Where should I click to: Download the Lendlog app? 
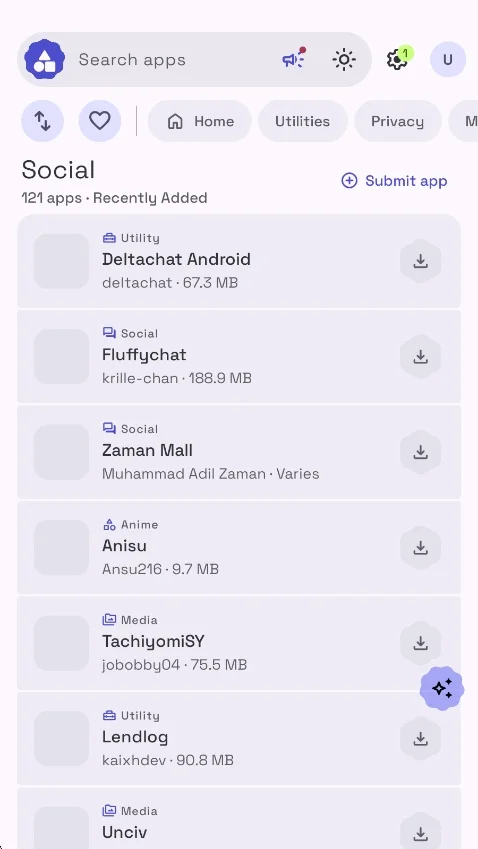[421, 739]
